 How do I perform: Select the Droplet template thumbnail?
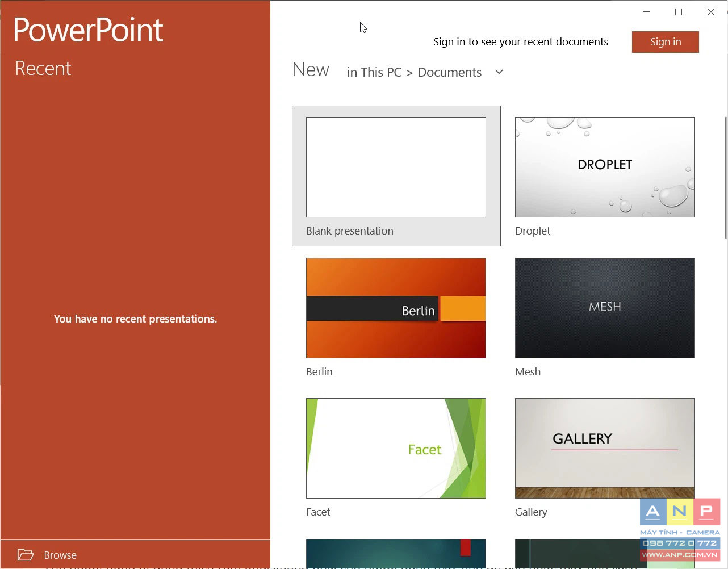point(605,167)
